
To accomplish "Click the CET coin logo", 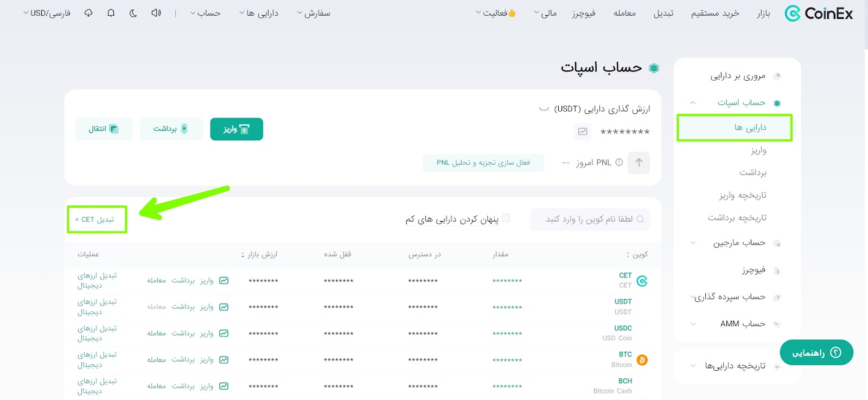I will coord(642,281).
